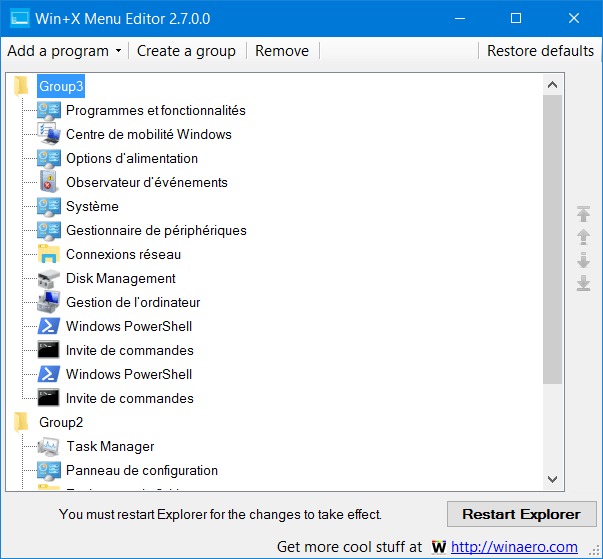Move selected item up one position

pyautogui.click(x=583, y=237)
